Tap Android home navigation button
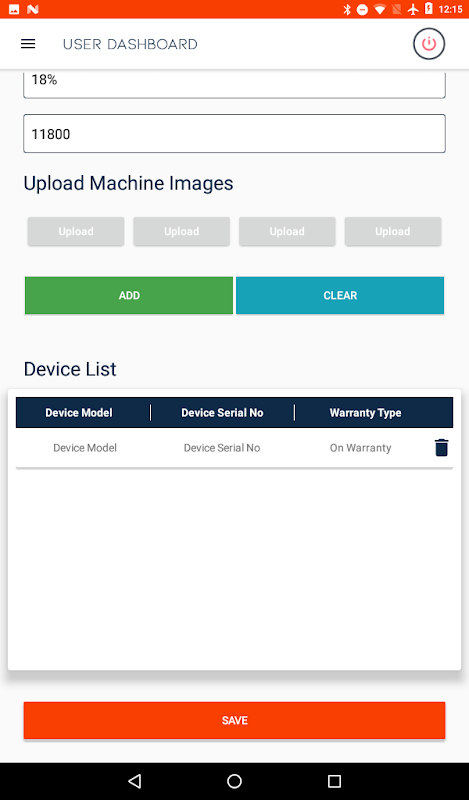 pos(234,781)
